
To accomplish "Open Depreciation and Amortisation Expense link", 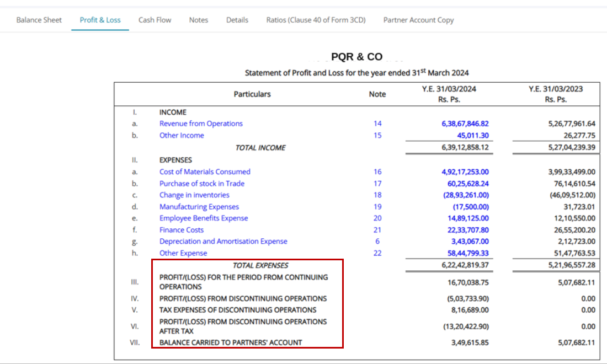I will (x=223, y=242).
